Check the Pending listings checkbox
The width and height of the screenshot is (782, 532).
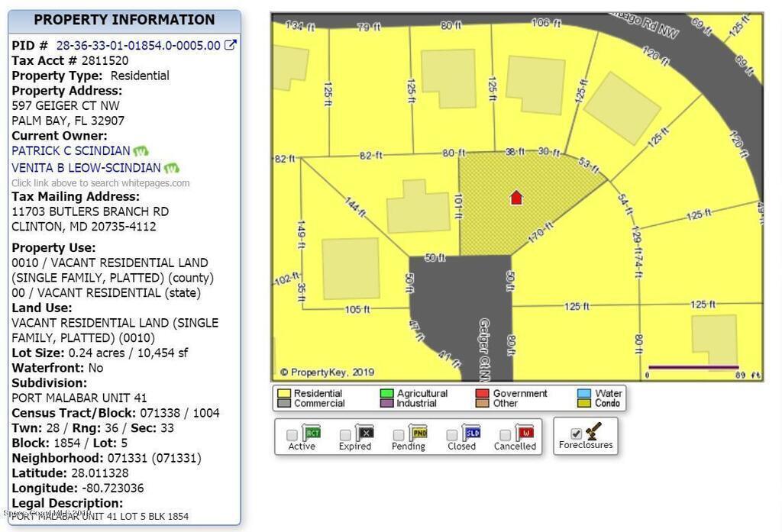pos(399,435)
